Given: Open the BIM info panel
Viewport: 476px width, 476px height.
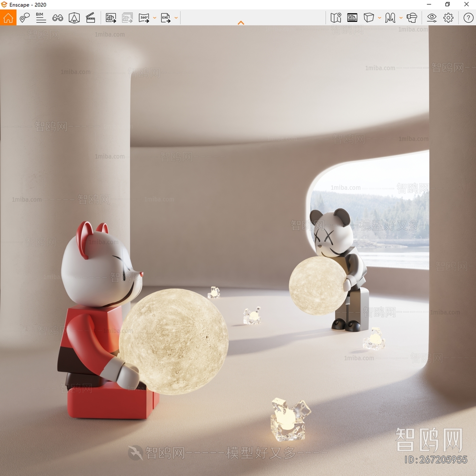Looking at the screenshot, I should pos(41,18).
